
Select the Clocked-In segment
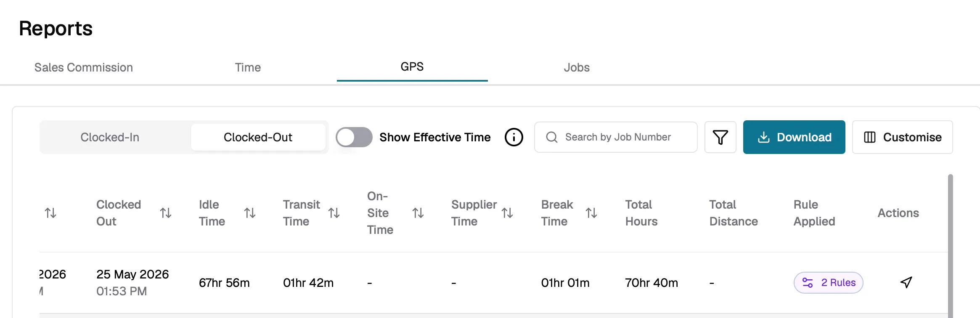[x=110, y=137]
